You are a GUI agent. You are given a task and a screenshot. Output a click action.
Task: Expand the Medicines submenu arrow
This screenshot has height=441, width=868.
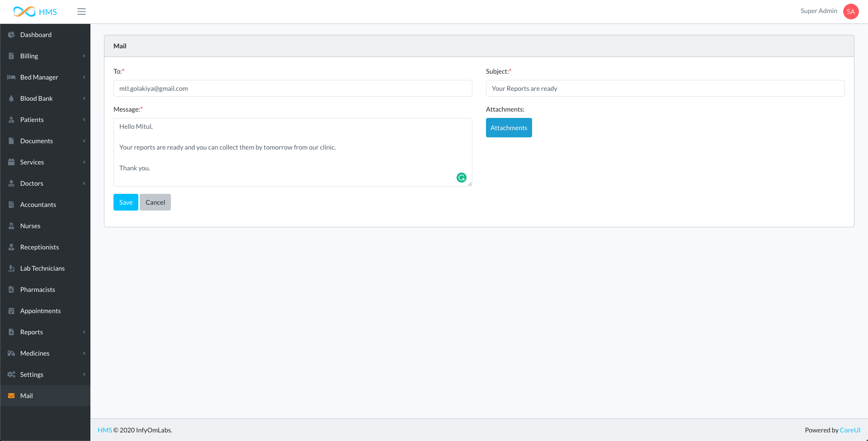click(x=84, y=353)
